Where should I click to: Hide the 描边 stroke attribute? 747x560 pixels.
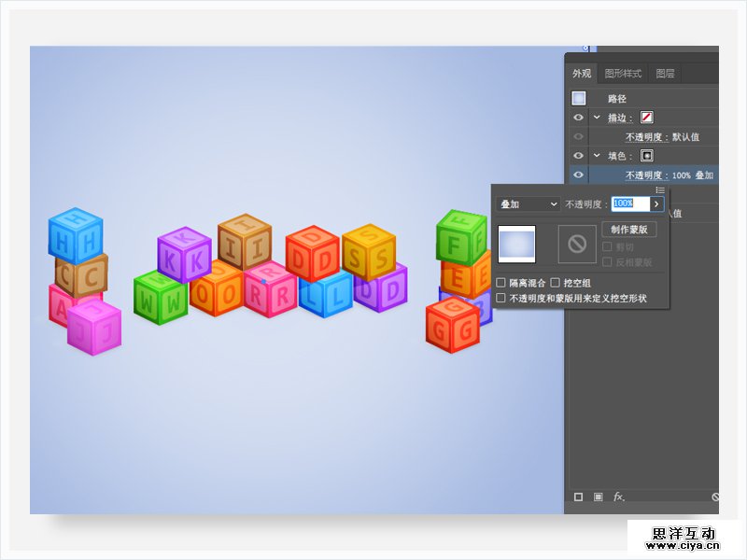pyautogui.click(x=579, y=118)
